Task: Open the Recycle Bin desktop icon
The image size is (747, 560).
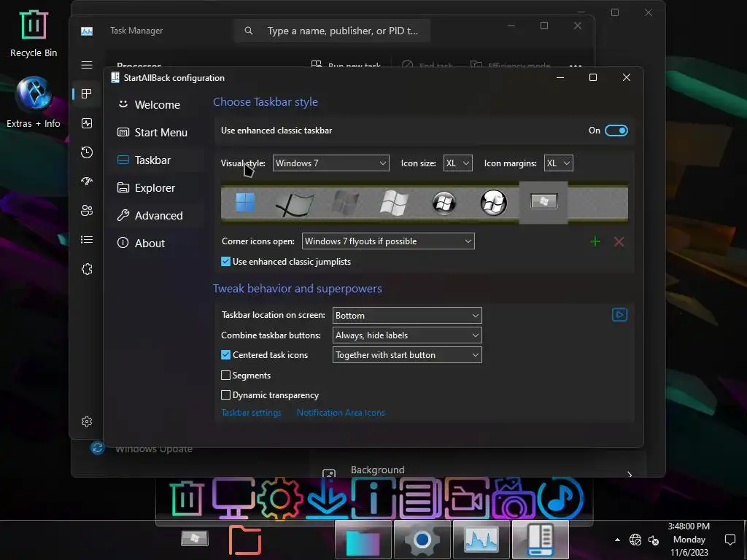Action: point(34,34)
